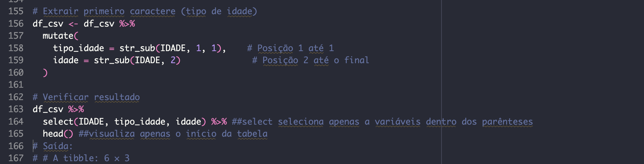This screenshot has width=644, height=164.
Task: Click the 'Verificar resultado' comment
Action: 86,97
